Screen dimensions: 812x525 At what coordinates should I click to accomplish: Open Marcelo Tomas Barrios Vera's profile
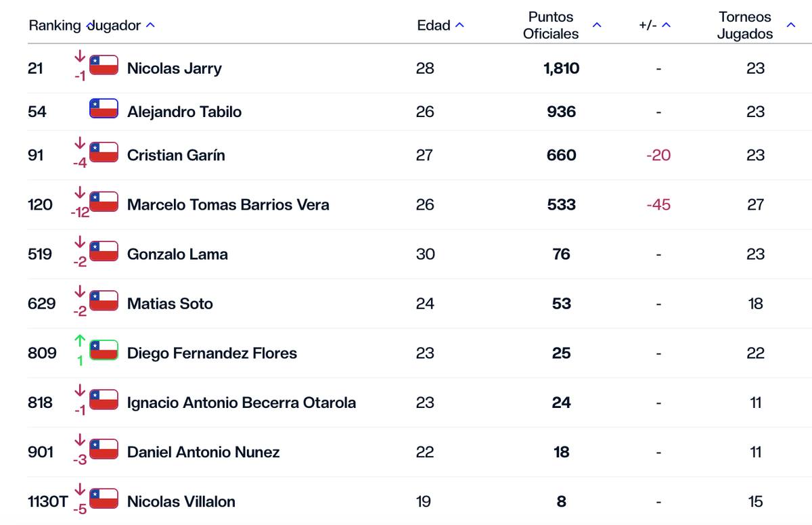(228, 204)
